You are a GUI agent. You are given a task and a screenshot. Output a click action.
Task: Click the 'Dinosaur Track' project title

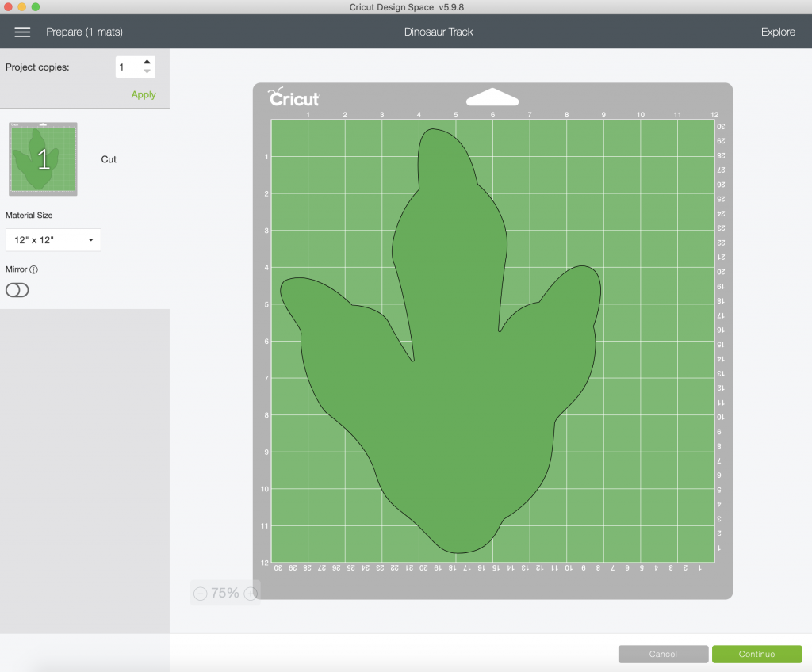tap(439, 32)
